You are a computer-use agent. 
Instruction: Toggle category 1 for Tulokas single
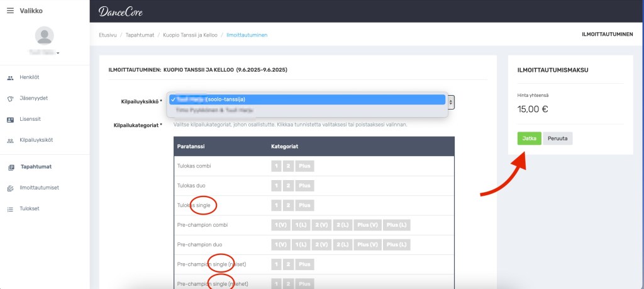click(x=276, y=205)
